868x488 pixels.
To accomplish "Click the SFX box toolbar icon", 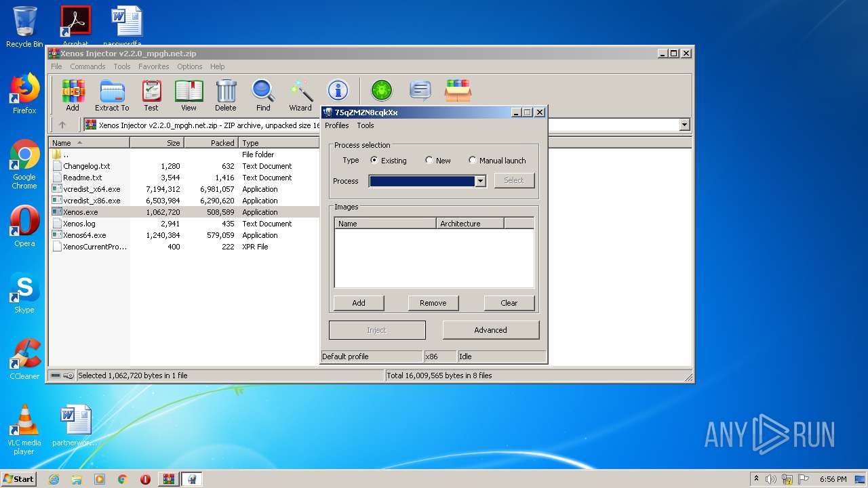I will [x=458, y=90].
